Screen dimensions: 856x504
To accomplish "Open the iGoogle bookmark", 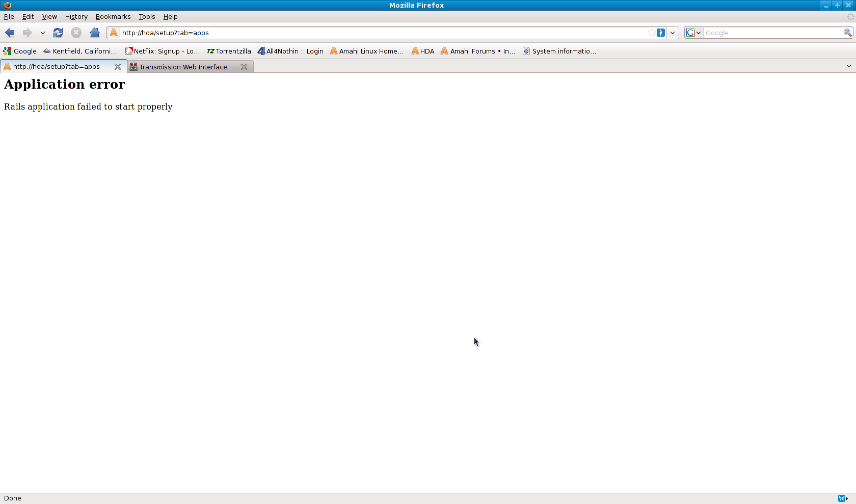I will coord(20,51).
